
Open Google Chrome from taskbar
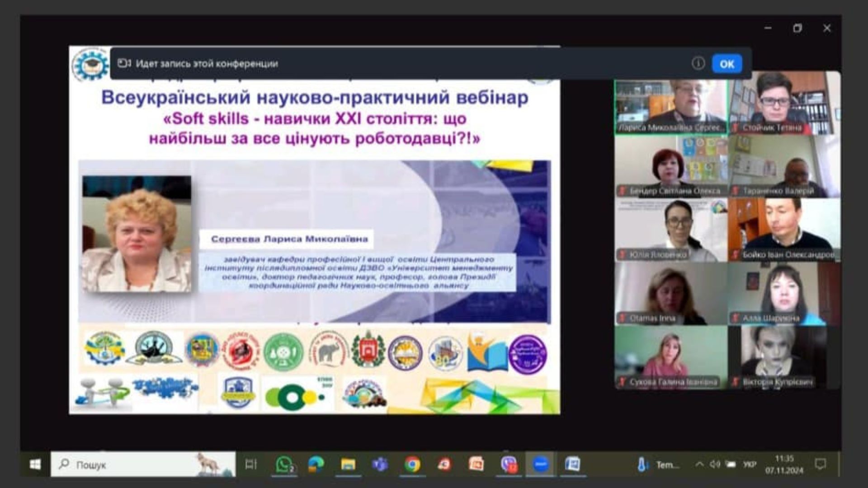[412, 465]
